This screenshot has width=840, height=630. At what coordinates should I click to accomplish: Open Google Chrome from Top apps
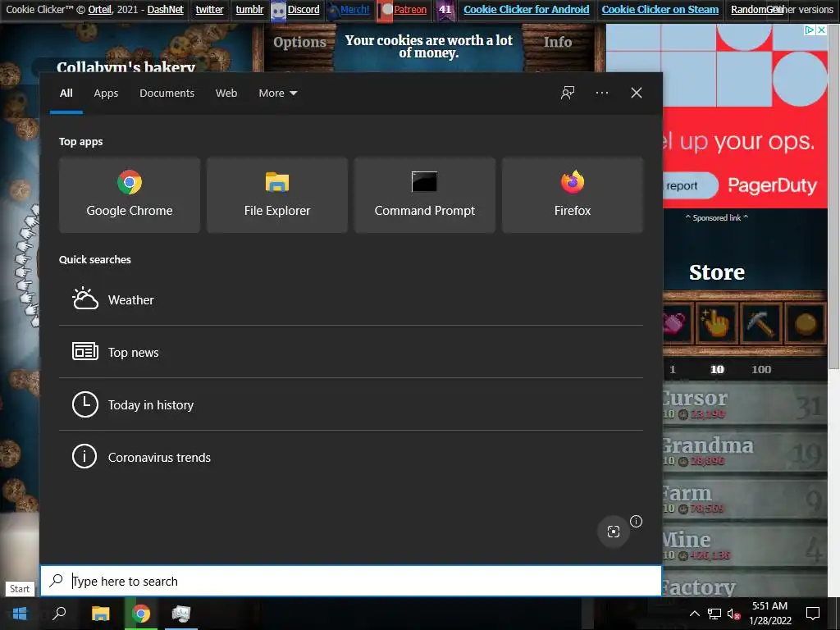click(x=130, y=195)
